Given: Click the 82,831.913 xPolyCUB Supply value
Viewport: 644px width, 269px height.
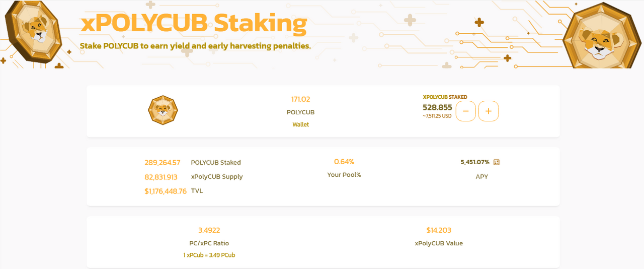Looking at the screenshot, I should (x=161, y=177).
